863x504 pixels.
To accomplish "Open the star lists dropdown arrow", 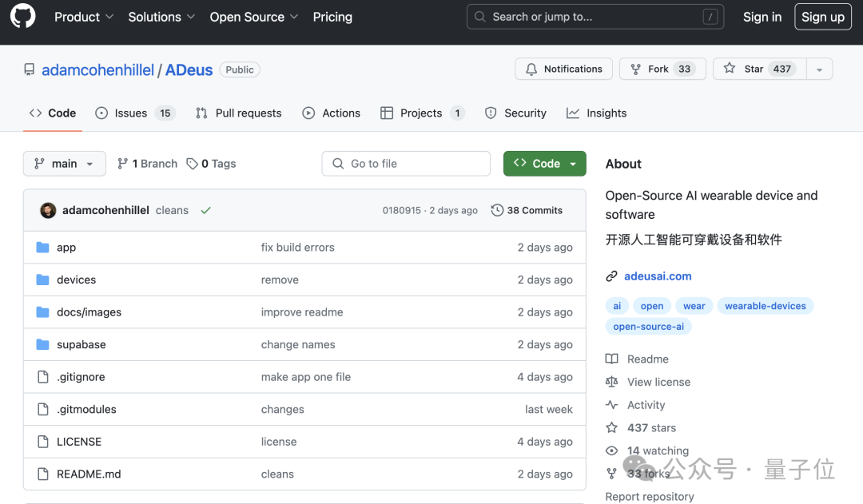I will 820,69.
